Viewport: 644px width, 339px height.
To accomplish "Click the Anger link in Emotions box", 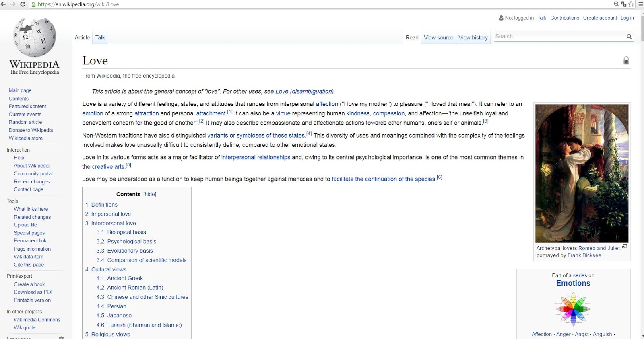I will coord(563,334).
